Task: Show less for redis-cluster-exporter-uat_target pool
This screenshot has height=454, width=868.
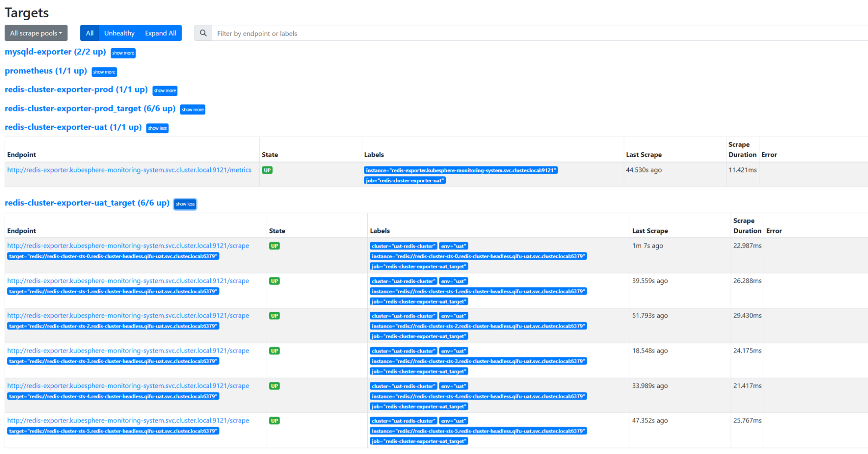Action: tap(185, 204)
